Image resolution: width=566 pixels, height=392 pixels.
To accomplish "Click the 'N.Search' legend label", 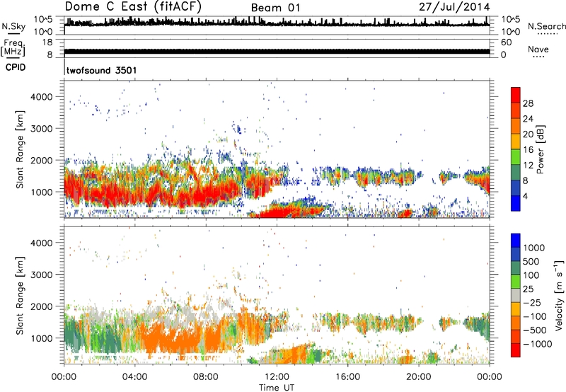I will 546,26.
